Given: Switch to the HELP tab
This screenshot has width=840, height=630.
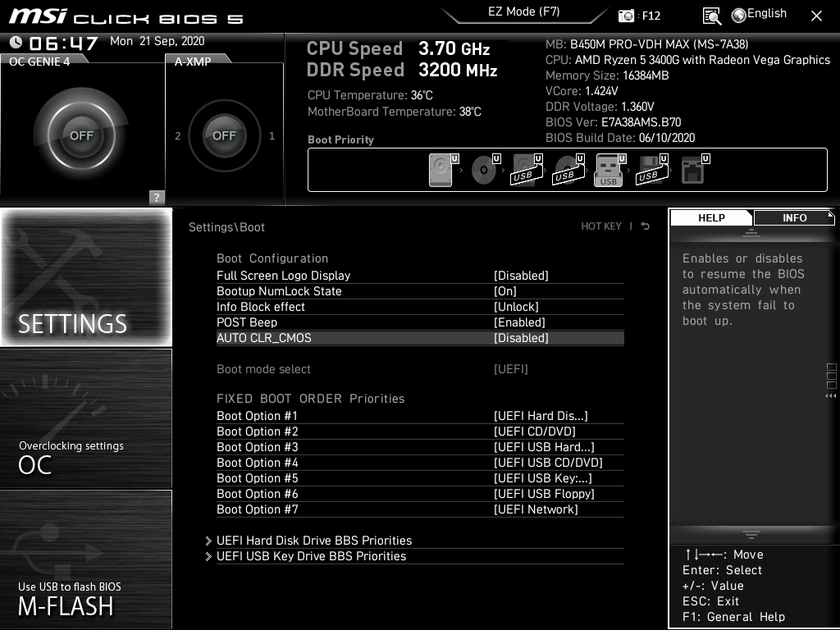Looking at the screenshot, I should pyautogui.click(x=711, y=218).
